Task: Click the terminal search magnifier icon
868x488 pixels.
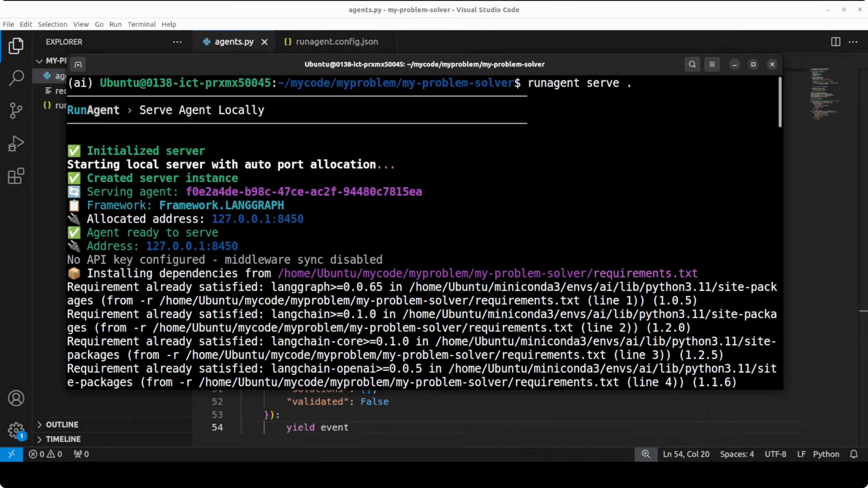Action: pyautogui.click(x=692, y=64)
